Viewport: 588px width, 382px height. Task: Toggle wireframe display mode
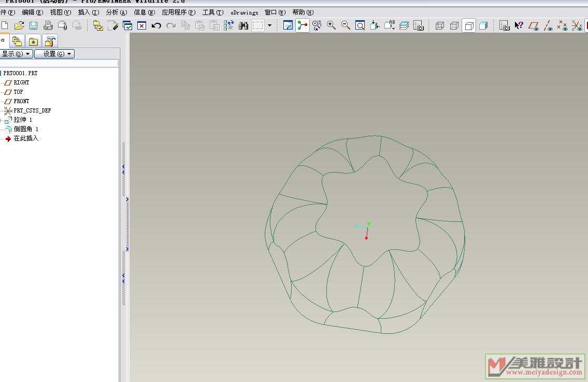pyautogui.click(x=440, y=25)
